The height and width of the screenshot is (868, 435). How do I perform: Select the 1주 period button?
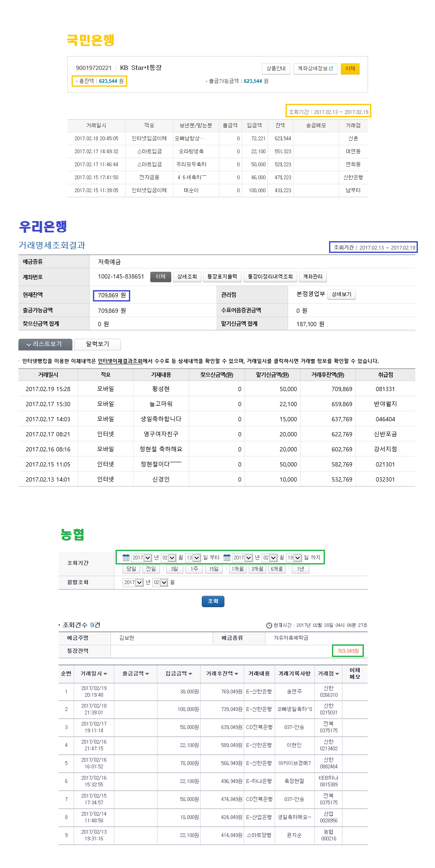[194, 569]
